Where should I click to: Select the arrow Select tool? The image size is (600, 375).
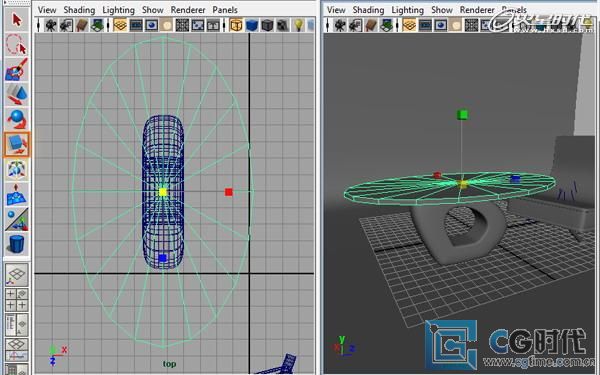(x=16, y=20)
